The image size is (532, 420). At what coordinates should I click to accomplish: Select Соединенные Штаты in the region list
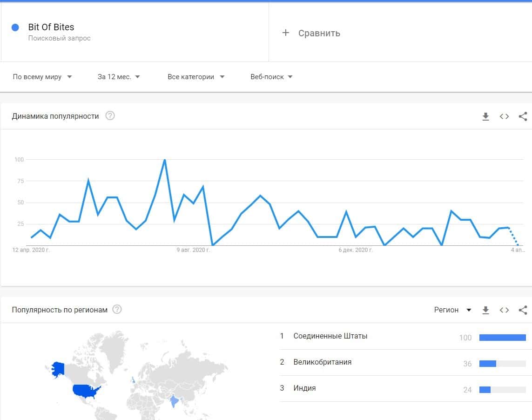click(330, 336)
